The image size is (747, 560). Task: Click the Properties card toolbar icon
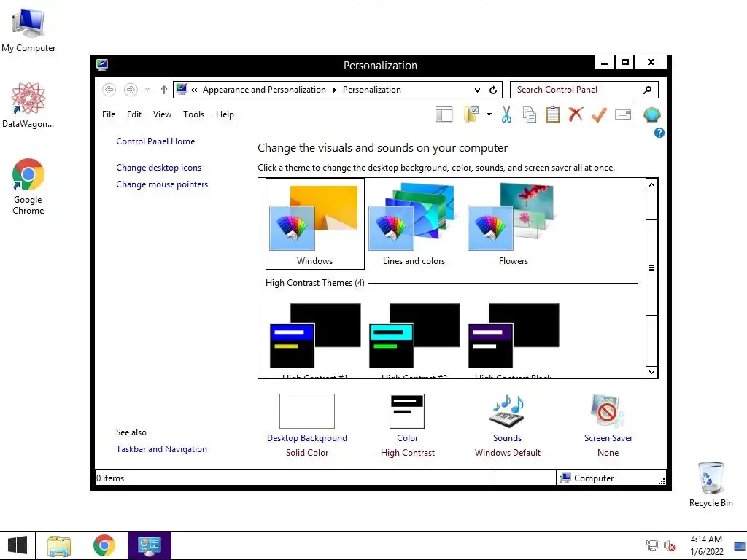click(623, 114)
